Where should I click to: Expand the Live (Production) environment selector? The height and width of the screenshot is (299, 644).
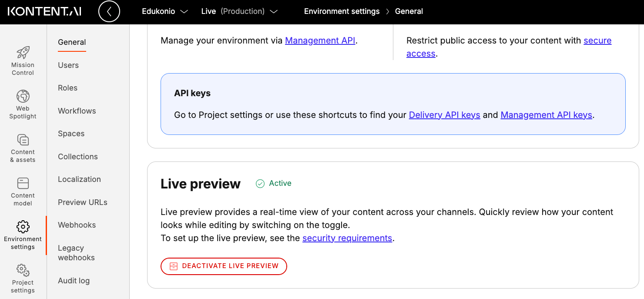[x=240, y=11]
